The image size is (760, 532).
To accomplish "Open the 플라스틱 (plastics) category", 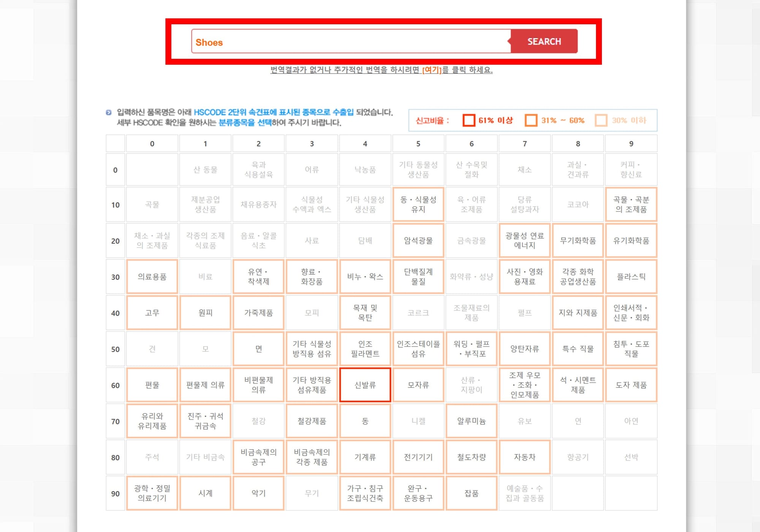I will [631, 276].
